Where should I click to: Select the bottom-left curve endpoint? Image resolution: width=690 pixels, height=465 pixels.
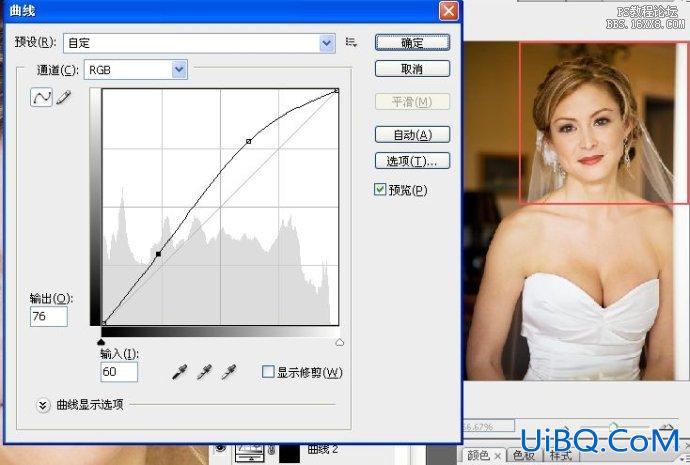(104, 323)
